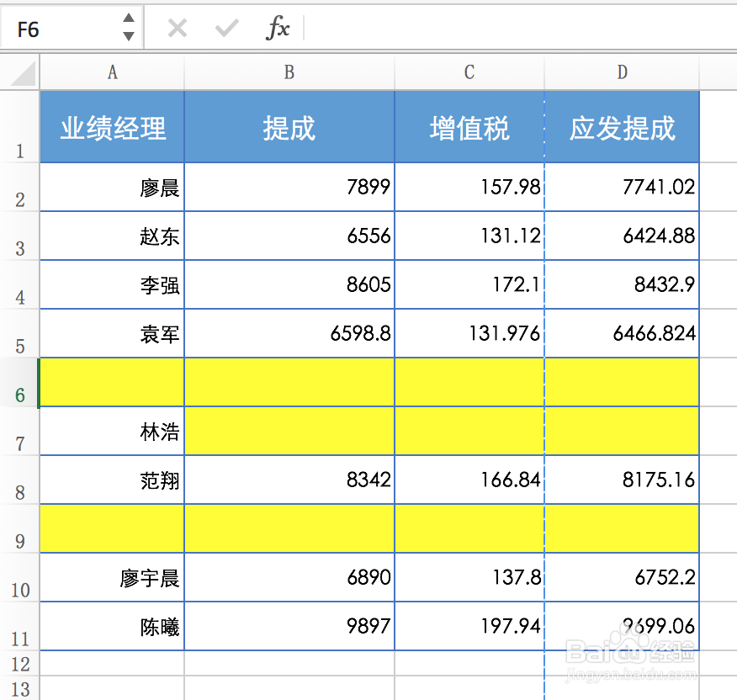
Task: Select the entire row 6 header
Action: coord(20,382)
